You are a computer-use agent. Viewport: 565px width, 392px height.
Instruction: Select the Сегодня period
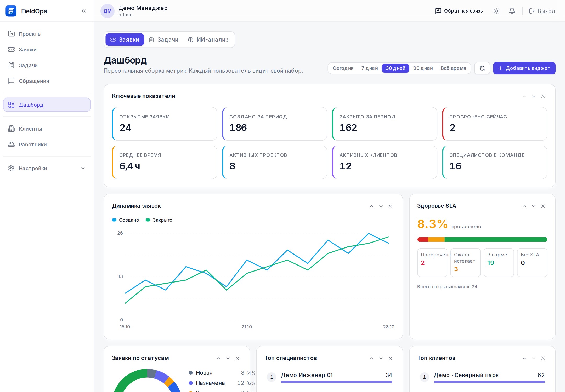[x=343, y=68]
